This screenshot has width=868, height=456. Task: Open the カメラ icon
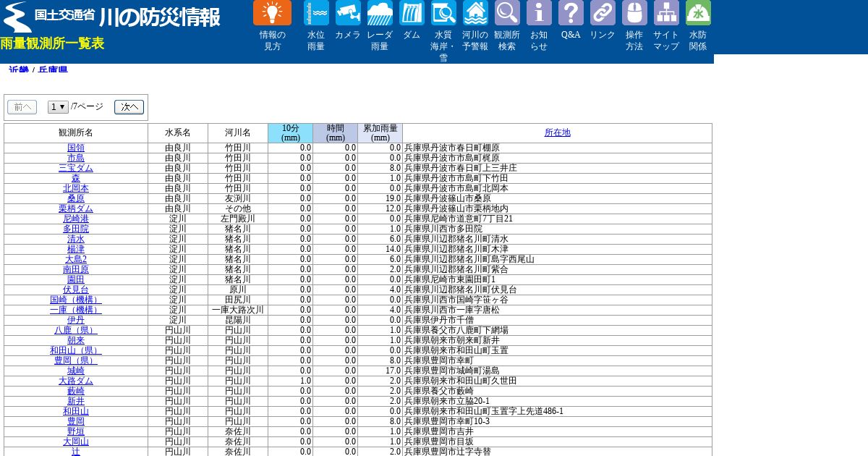pos(348,13)
